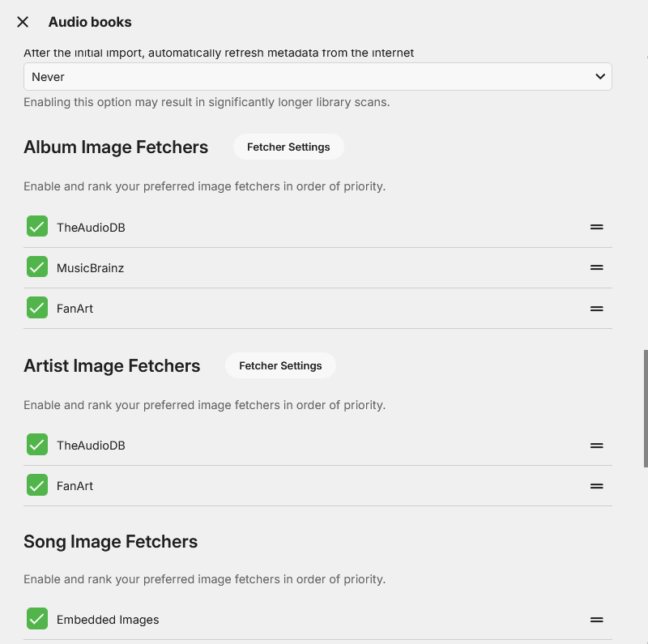Image resolution: width=648 pixels, height=644 pixels.
Task: Click the Embedded Images reorder handle
Action: [x=597, y=619]
